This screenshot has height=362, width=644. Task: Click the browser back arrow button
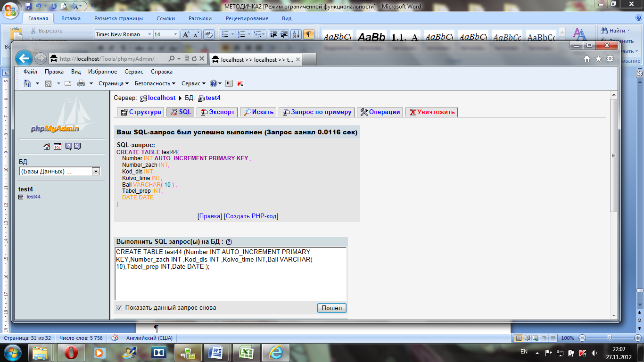24,58
